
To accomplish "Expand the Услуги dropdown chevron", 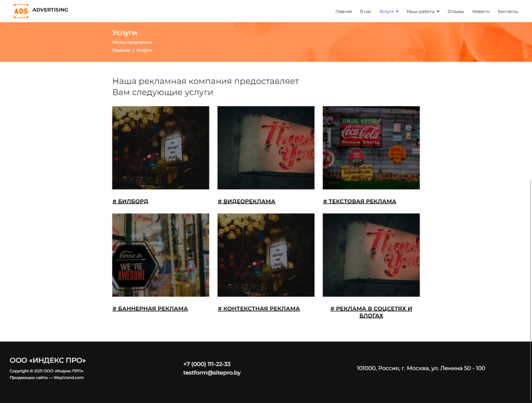I will 397,11.
